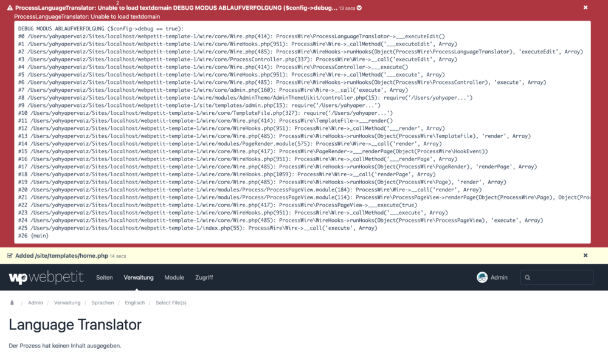Open the Module menu

(x=174, y=278)
